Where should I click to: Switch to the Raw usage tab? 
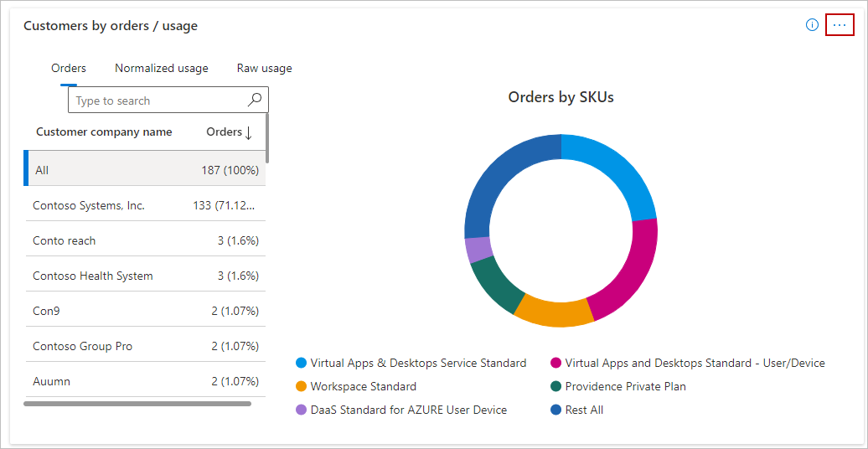pos(264,68)
